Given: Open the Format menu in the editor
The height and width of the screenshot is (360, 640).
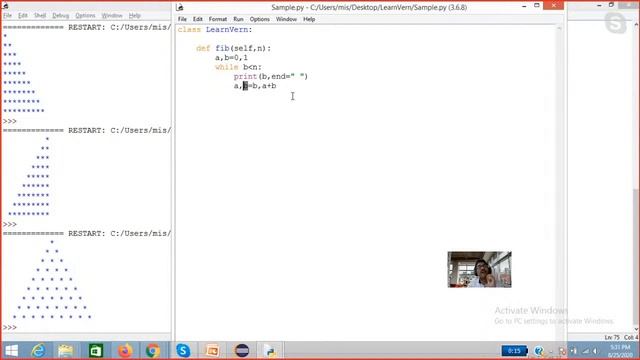Looking at the screenshot, I should point(218,19).
